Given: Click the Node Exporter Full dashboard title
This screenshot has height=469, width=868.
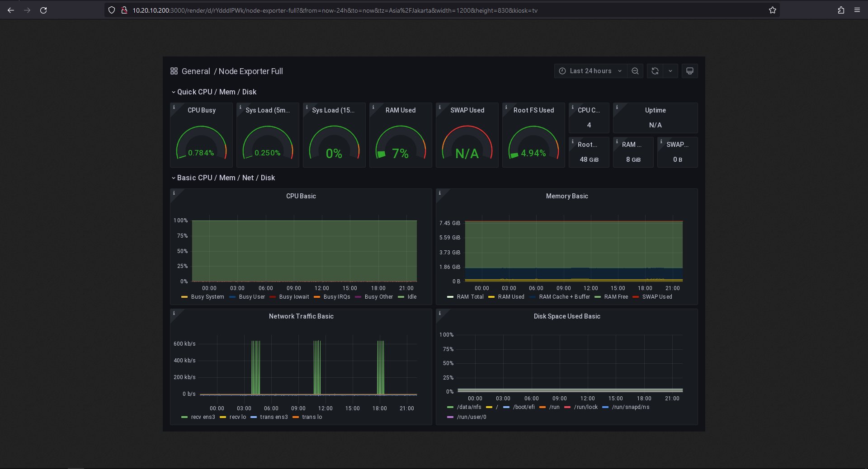Looking at the screenshot, I should coord(251,71).
